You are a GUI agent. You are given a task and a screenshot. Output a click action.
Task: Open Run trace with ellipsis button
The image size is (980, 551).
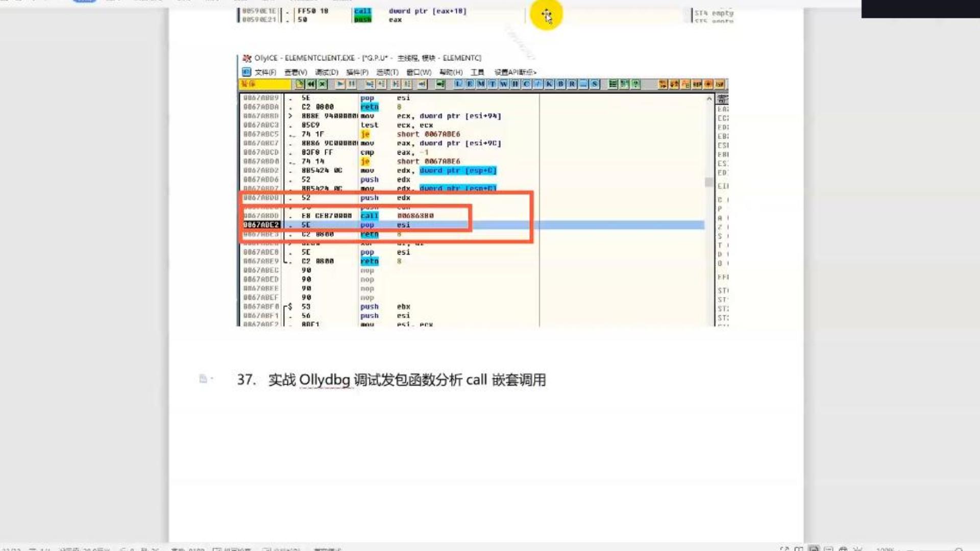[583, 84]
